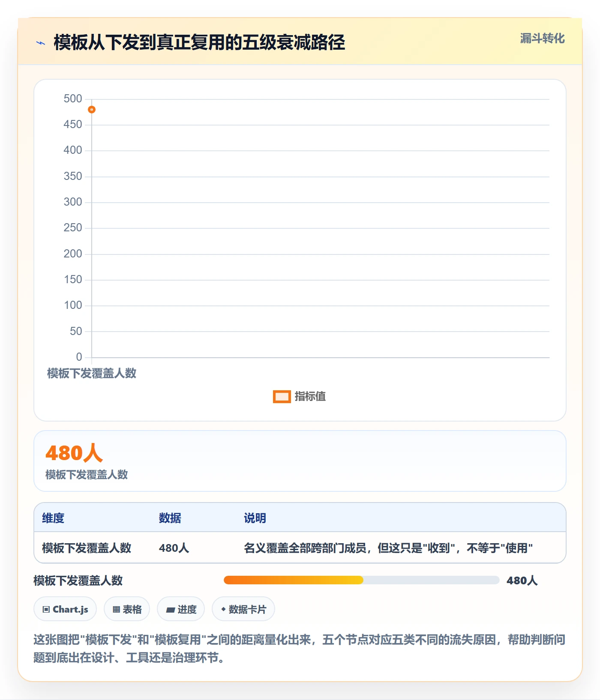Click the 500 y-axis tick label

73,99
